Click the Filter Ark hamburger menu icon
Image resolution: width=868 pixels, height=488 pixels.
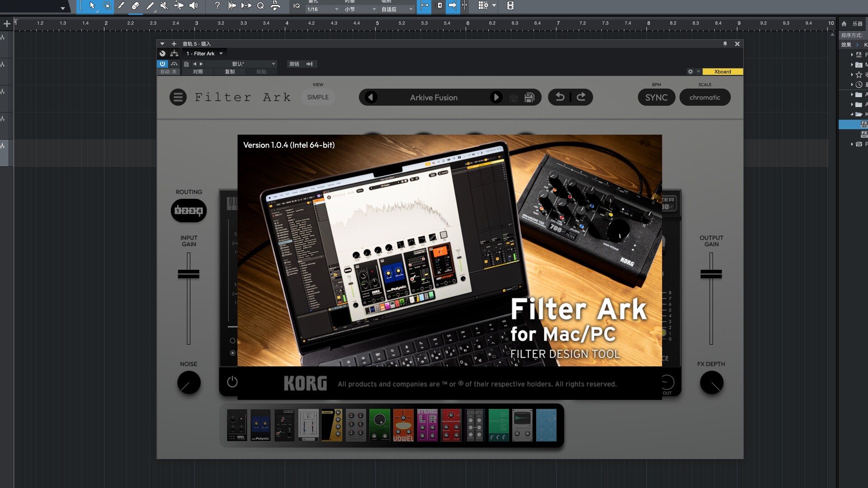click(178, 97)
